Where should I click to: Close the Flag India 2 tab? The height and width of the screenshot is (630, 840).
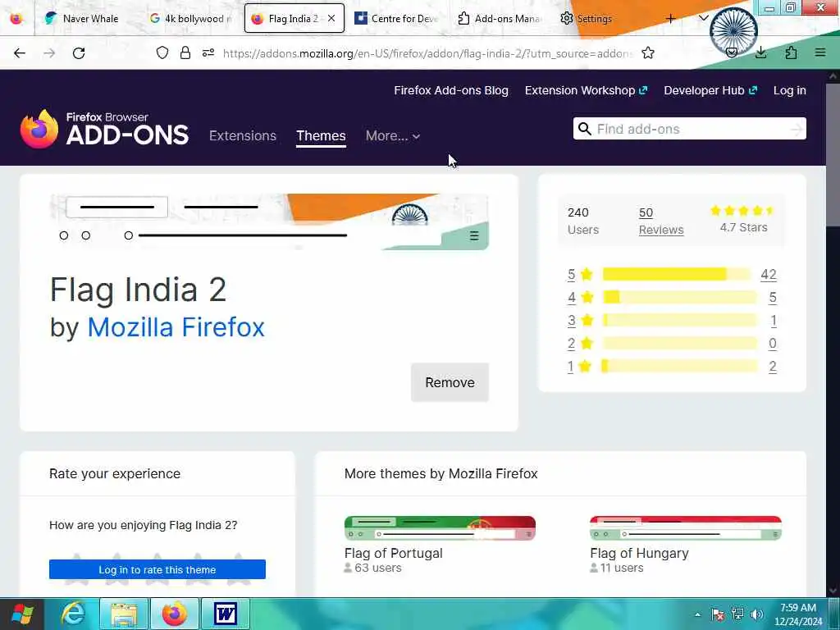(x=331, y=18)
